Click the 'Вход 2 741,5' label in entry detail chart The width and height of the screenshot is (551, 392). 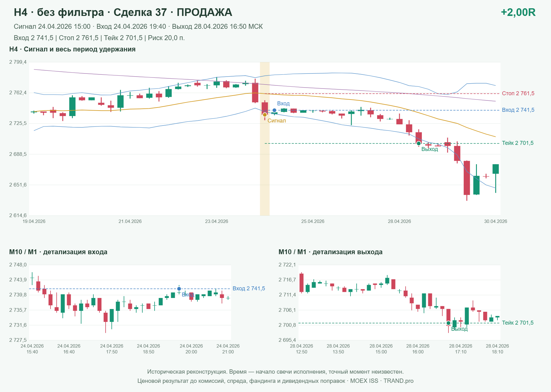249,288
